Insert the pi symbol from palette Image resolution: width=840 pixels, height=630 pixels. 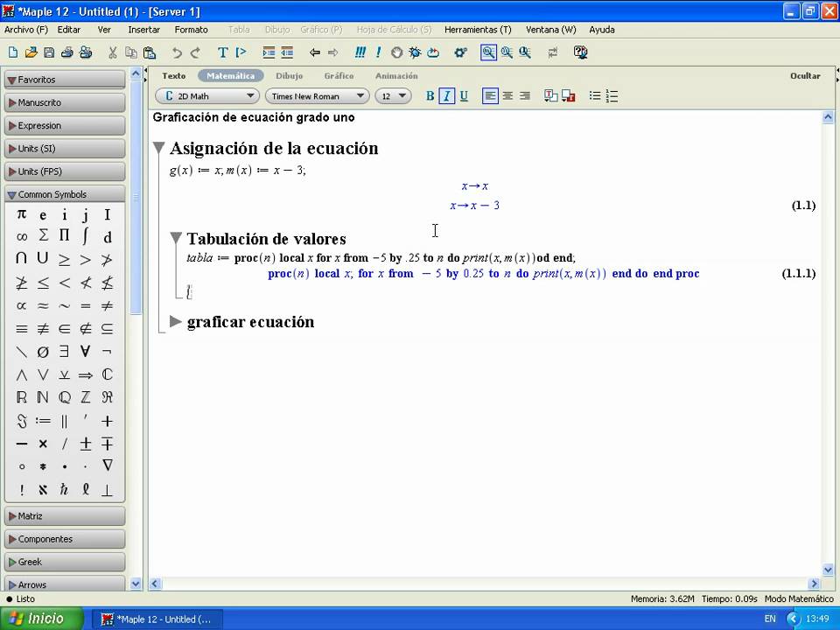coord(21,214)
